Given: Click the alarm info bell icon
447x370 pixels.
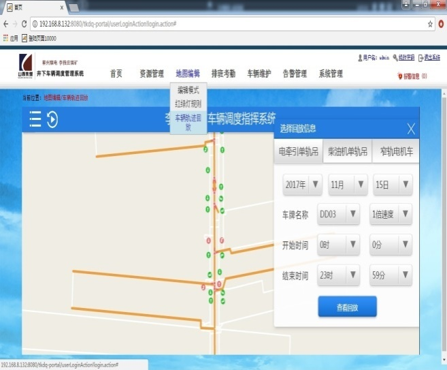Looking at the screenshot, I should coord(400,76).
